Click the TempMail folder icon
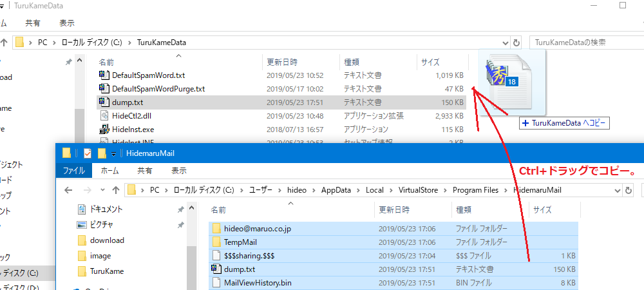This screenshot has height=290, width=644. (x=216, y=242)
